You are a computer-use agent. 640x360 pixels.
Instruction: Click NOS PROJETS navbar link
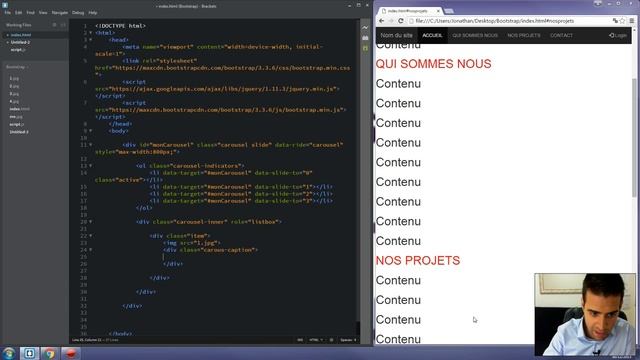[524, 36]
